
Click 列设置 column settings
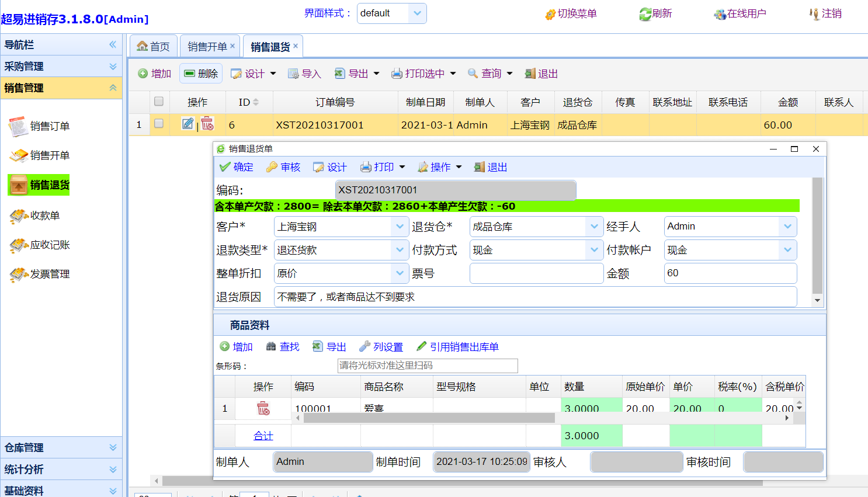(x=381, y=347)
